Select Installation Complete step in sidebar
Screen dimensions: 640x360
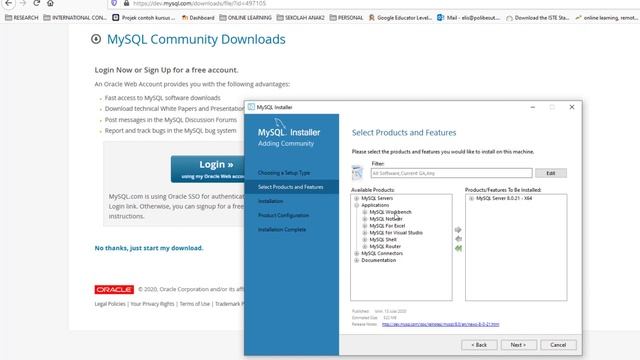pos(282,229)
